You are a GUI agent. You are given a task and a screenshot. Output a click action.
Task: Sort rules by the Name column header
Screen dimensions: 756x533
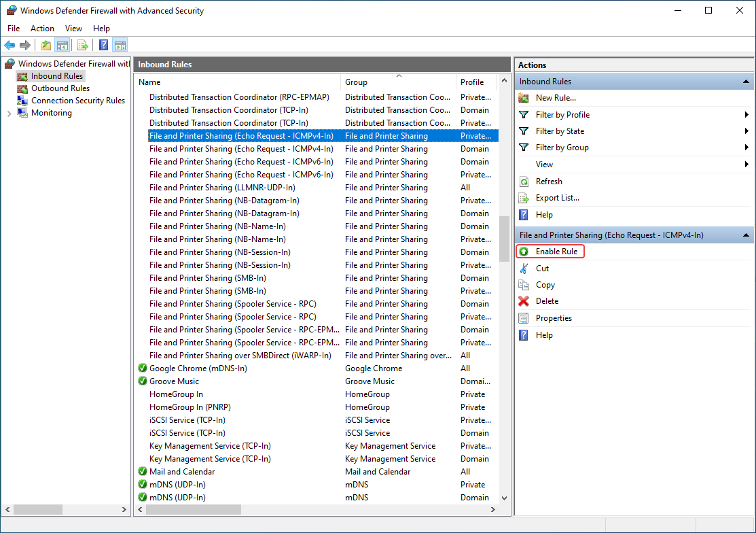tap(238, 82)
